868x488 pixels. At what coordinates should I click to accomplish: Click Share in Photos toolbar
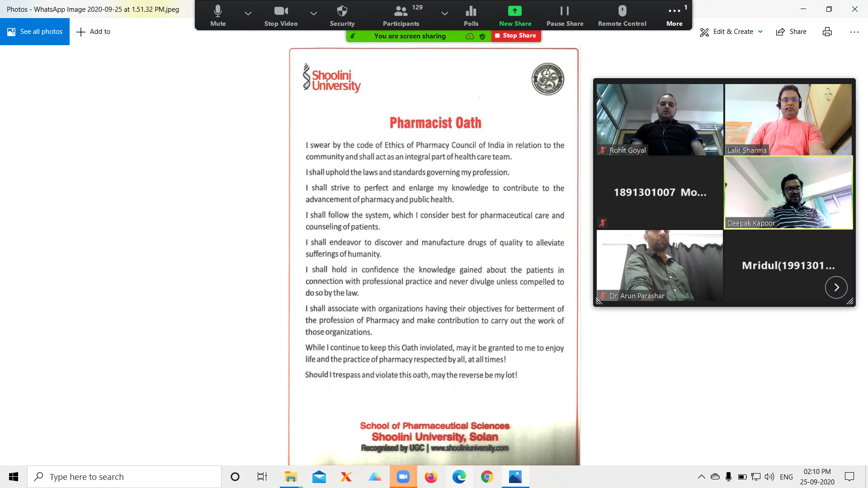click(791, 32)
